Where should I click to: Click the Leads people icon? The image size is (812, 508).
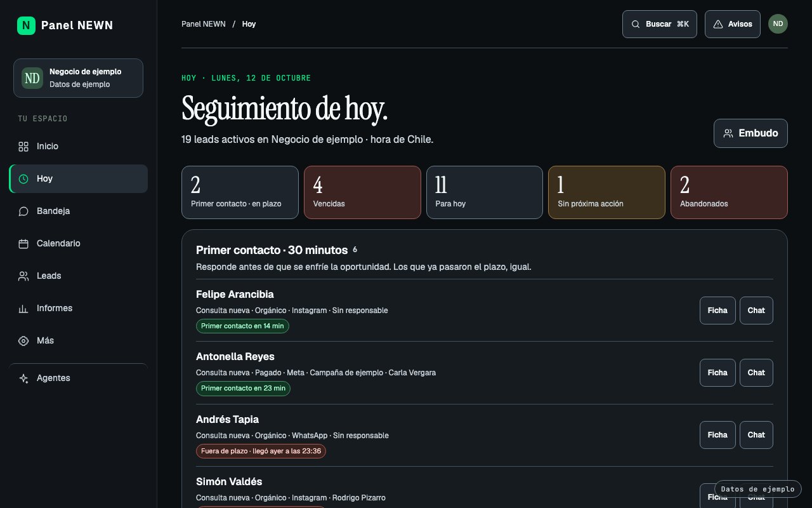[x=23, y=276]
